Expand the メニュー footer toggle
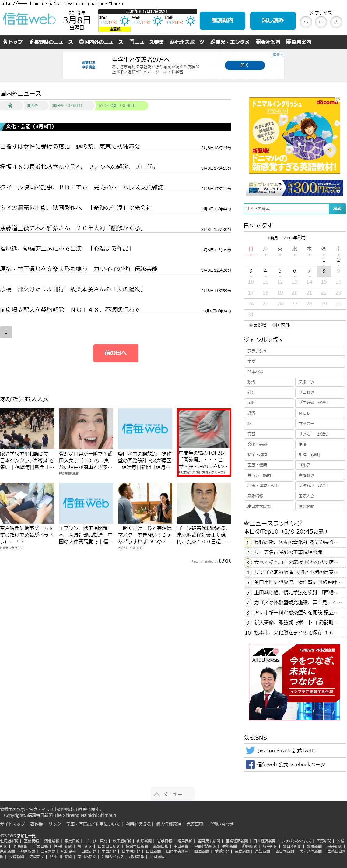 point(172,794)
